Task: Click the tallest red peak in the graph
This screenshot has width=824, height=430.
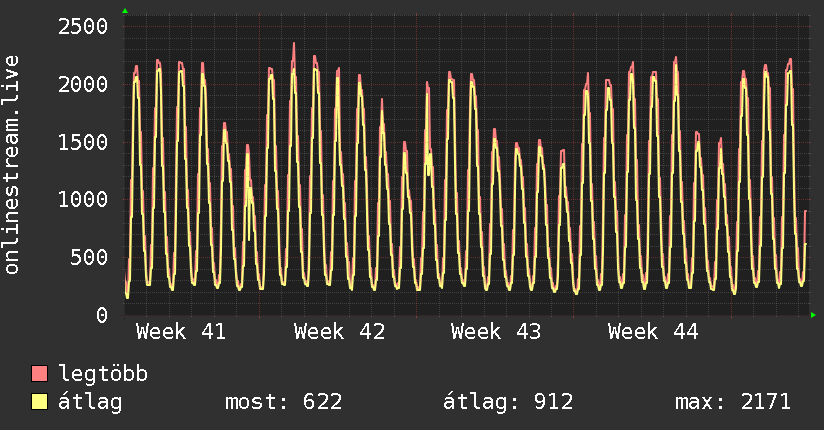Action: click(293, 45)
